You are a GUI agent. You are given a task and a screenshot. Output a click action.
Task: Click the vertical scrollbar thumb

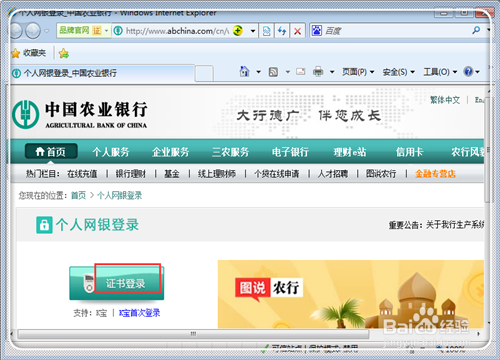pos(487,150)
